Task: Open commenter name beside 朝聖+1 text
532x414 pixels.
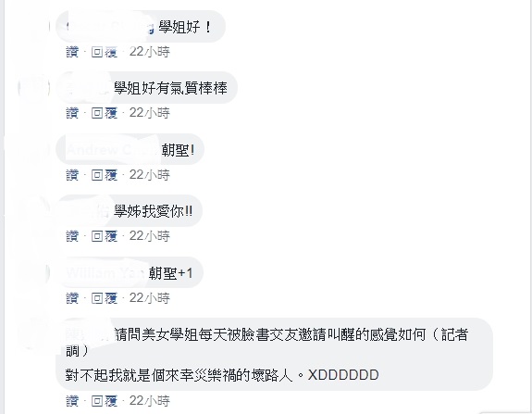Action: [106, 273]
